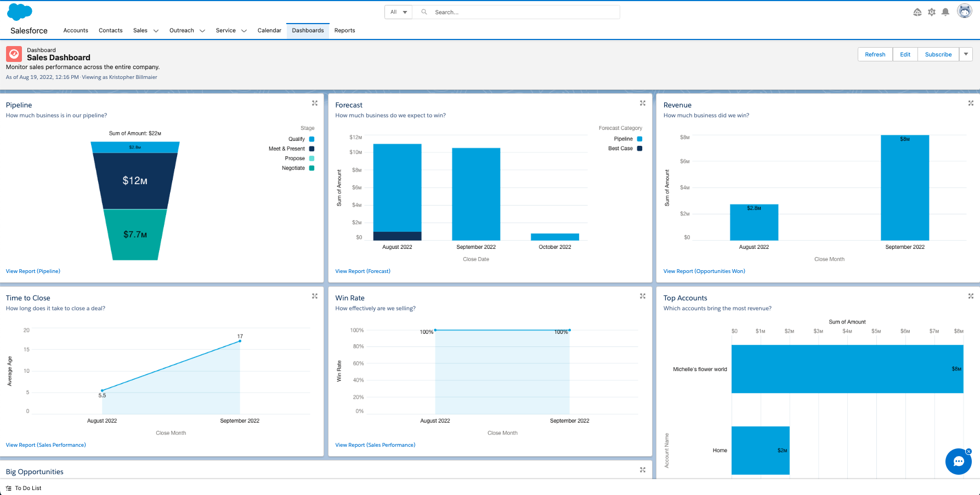Go to the Accounts tab
The width and height of the screenshot is (980, 495).
tap(76, 31)
